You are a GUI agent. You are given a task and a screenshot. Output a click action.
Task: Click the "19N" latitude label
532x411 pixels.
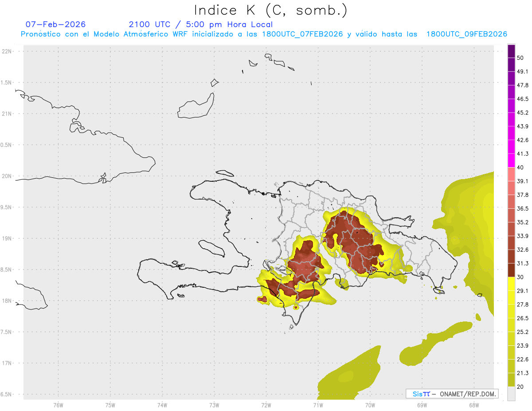click(7, 238)
